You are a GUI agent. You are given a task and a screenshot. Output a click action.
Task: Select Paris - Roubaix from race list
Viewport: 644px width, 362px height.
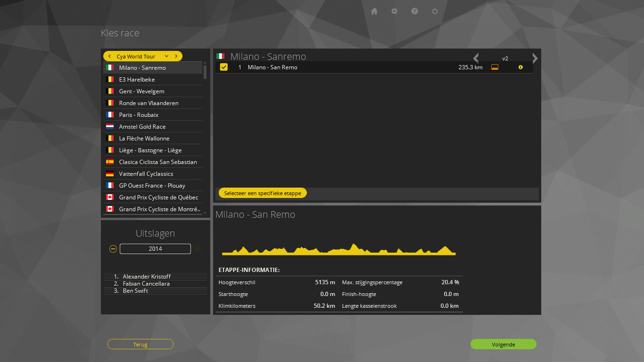pyautogui.click(x=139, y=115)
